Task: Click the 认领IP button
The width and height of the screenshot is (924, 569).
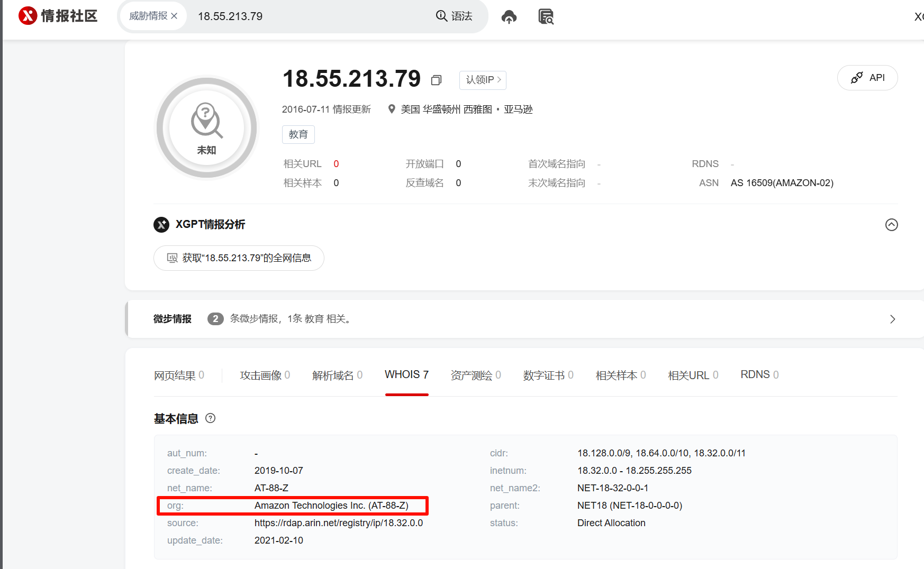Action: [483, 80]
